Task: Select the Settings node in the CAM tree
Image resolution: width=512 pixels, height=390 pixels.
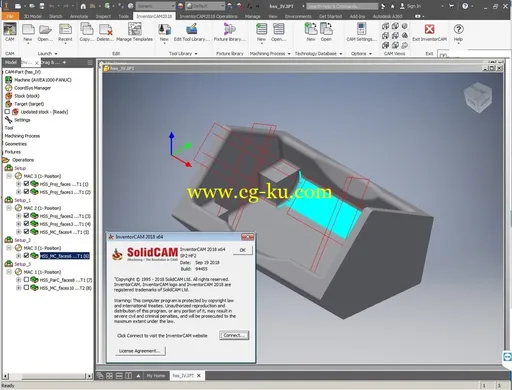Action: [22, 120]
